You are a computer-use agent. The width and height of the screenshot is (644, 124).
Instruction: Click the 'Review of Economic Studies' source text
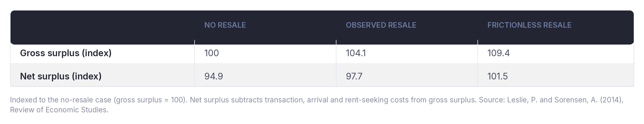tap(58, 110)
